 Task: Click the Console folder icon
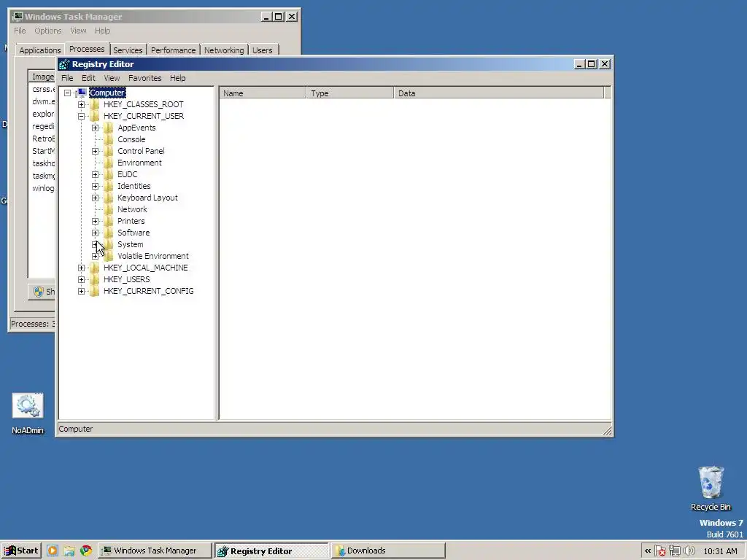point(109,139)
